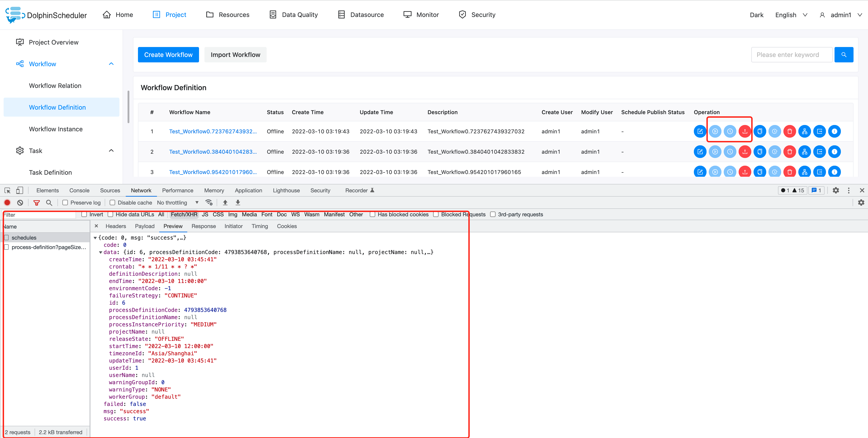Enable the Preserve log checkbox
The image size is (868, 438).
65,202
